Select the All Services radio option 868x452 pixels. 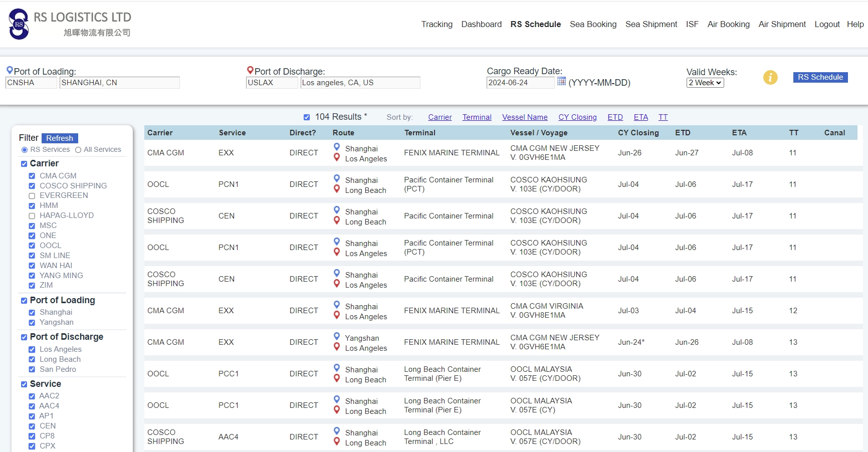pos(78,150)
